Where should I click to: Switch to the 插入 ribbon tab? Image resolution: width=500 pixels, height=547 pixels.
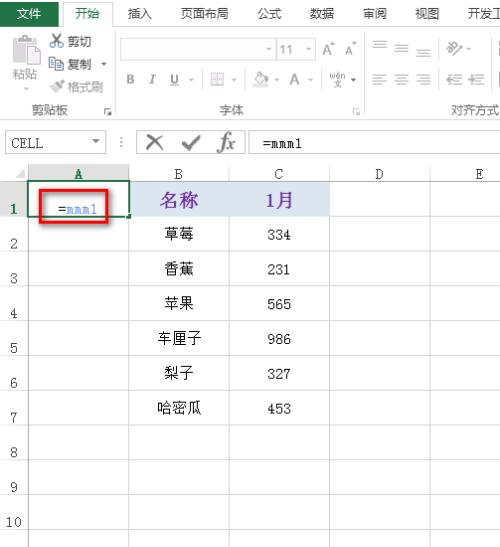click(140, 14)
